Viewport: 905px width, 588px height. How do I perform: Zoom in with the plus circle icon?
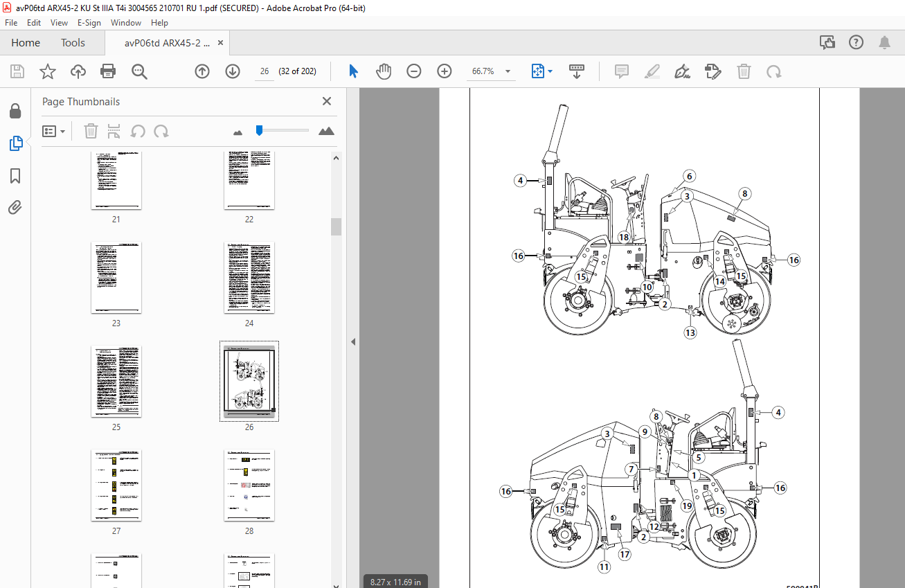[445, 71]
